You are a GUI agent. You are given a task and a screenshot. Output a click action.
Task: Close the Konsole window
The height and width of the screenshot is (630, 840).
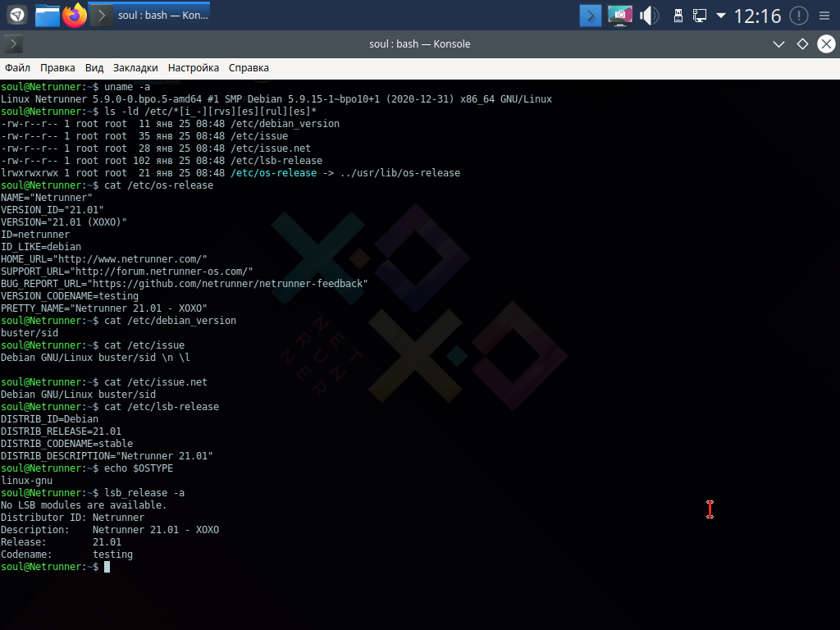[826, 44]
